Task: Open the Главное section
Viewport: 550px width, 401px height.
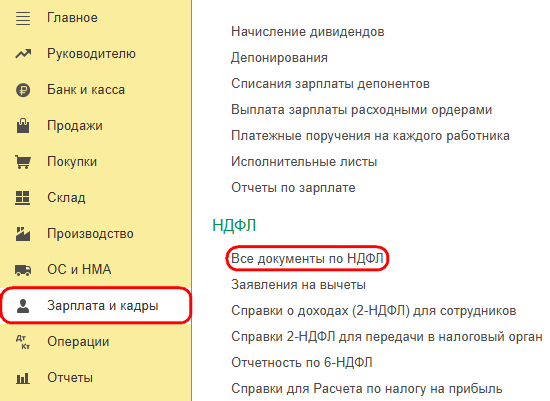Action: coord(72,18)
